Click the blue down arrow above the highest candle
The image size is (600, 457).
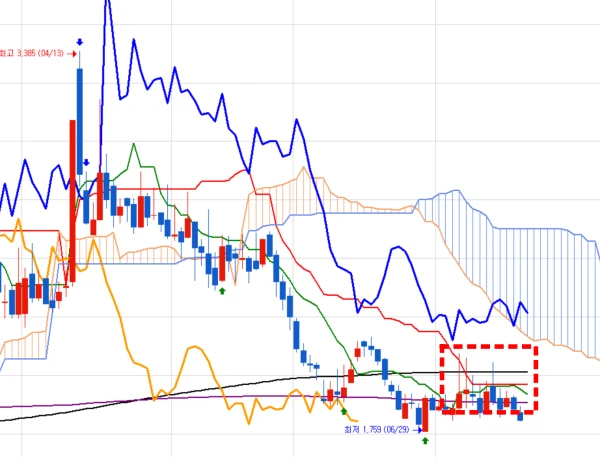(80, 42)
